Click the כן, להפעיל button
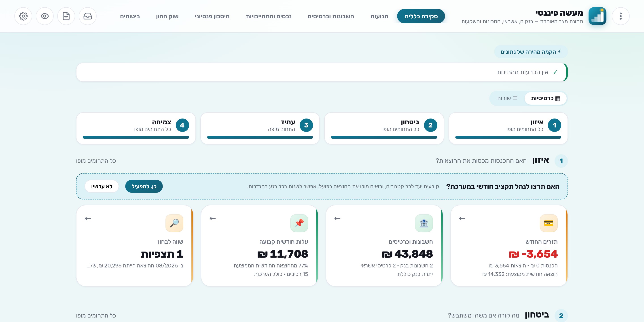644x322 pixels. pos(144,186)
